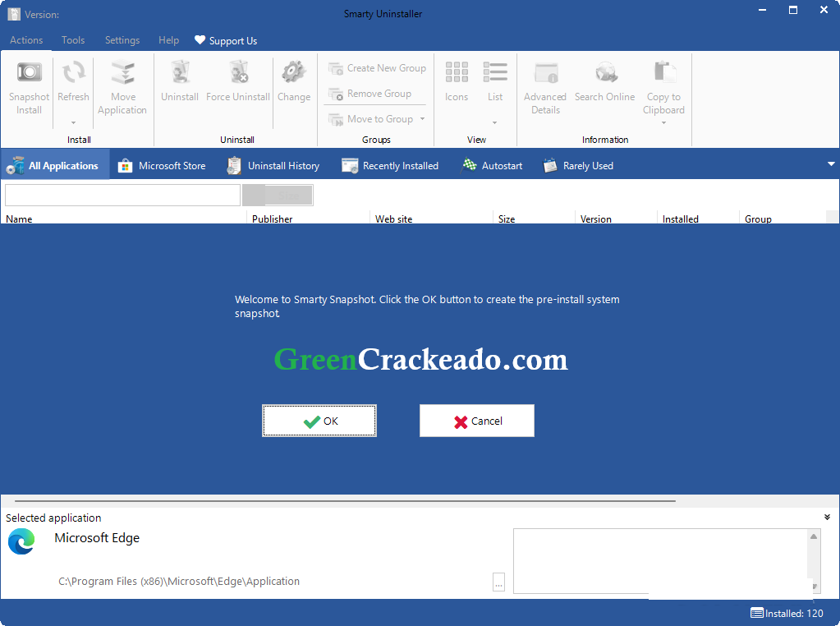840x626 pixels.
Task: Cancel the Smarty Snapshot prompt
Action: click(476, 420)
